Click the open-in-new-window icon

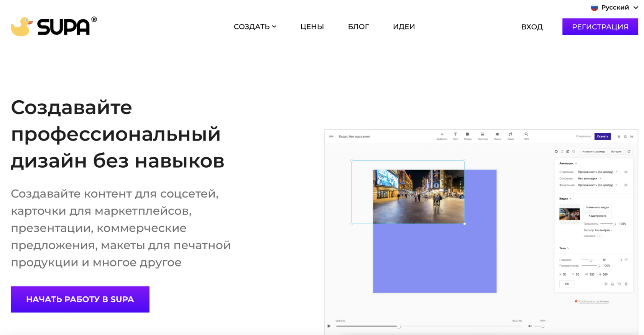[x=629, y=152]
